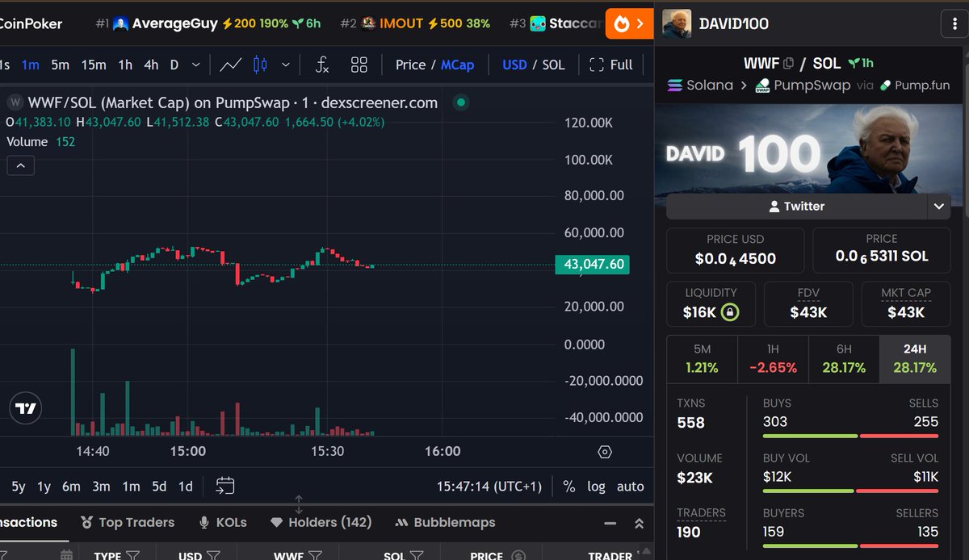The width and height of the screenshot is (969, 560).
Task: Open the Top Traders tab
Action: pos(128,523)
